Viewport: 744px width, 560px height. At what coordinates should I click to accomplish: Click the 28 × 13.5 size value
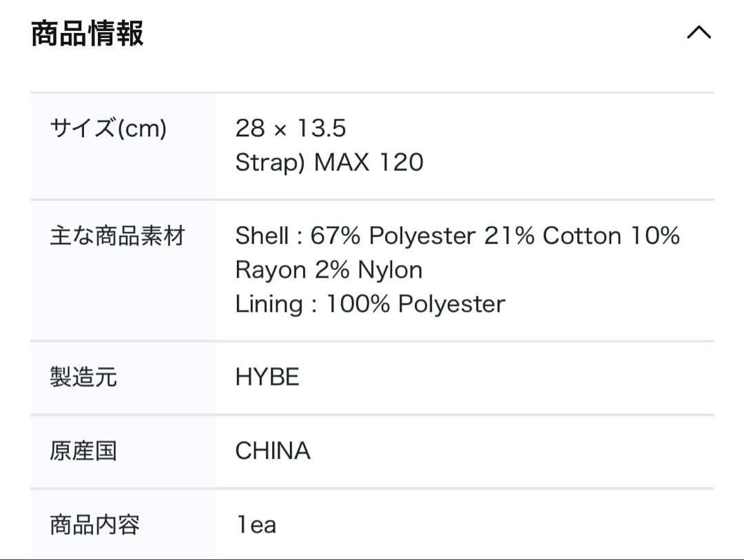(x=290, y=128)
